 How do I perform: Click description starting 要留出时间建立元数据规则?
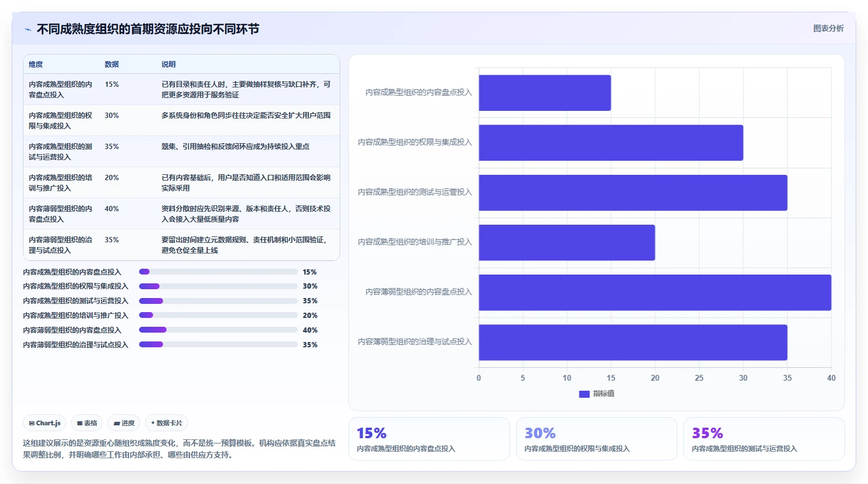244,245
